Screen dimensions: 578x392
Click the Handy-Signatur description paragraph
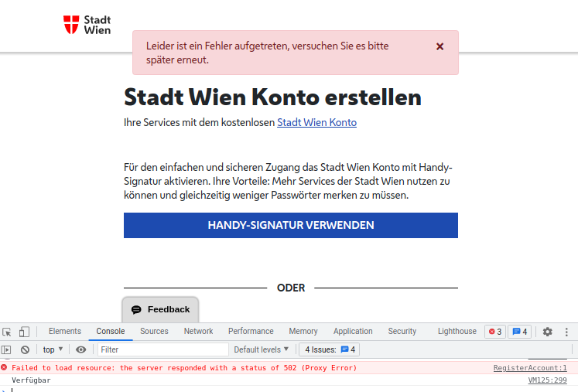(x=288, y=181)
